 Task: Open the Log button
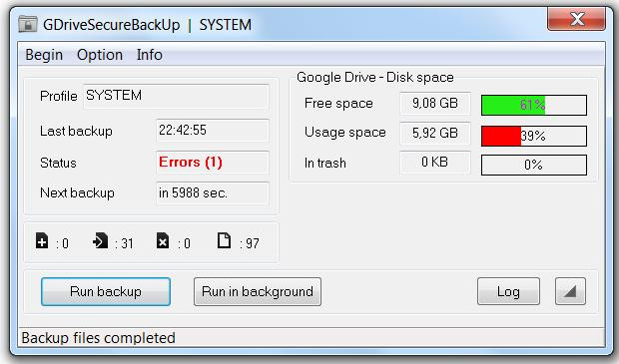coord(508,291)
